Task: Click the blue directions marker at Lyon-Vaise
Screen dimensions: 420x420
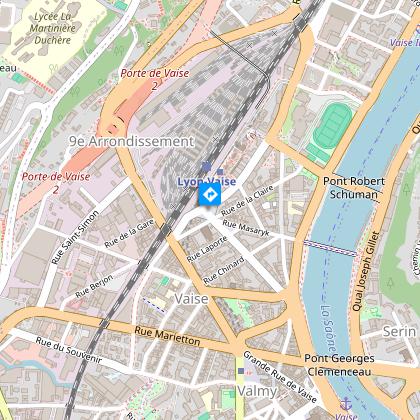Action: coord(210,194)
